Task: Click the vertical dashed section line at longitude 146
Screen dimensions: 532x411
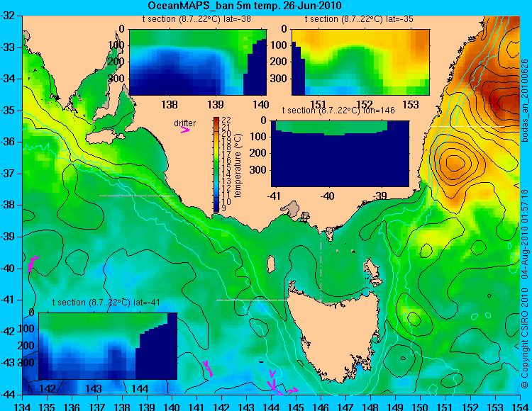Action: pyautogui.click(x=321, y=262)
